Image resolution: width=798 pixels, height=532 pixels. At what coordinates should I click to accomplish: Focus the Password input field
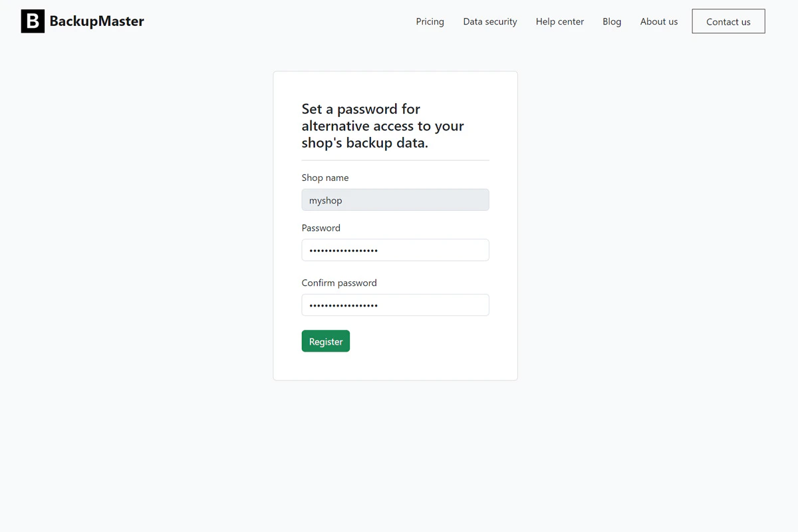pos(395,250)
